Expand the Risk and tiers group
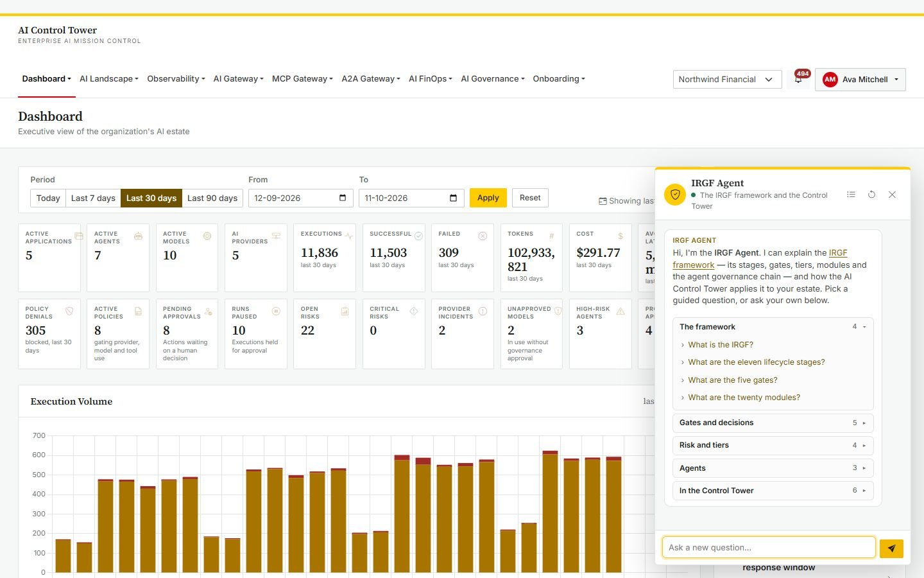This screenshot has width=924, height=578. pyautogui.click(x=773, y=445)
